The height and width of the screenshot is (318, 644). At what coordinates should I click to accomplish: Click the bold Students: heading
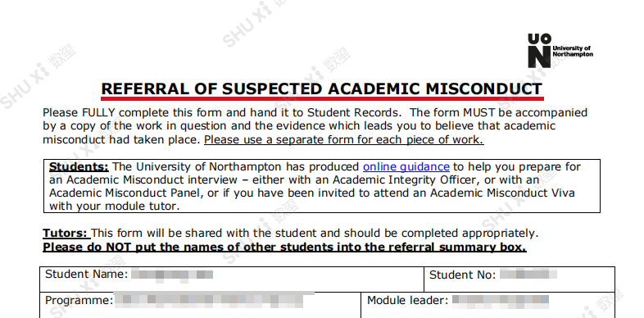(x=79, y=167)
